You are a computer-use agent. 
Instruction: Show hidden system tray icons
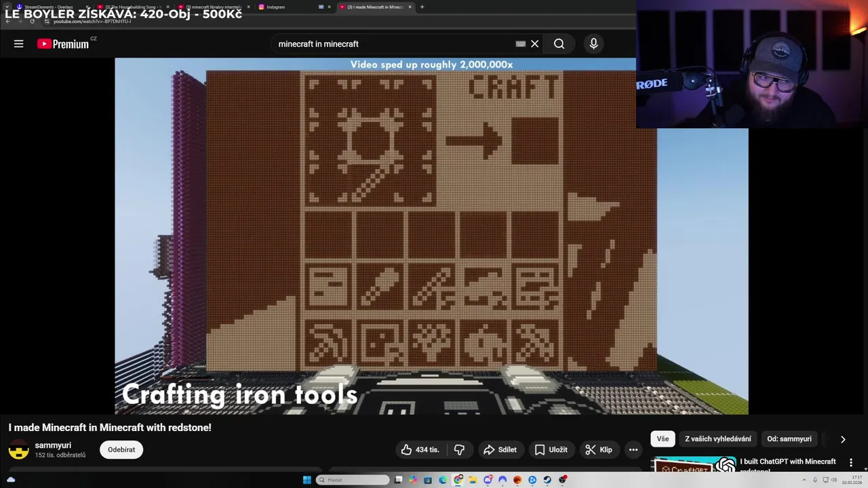[804, 480]
